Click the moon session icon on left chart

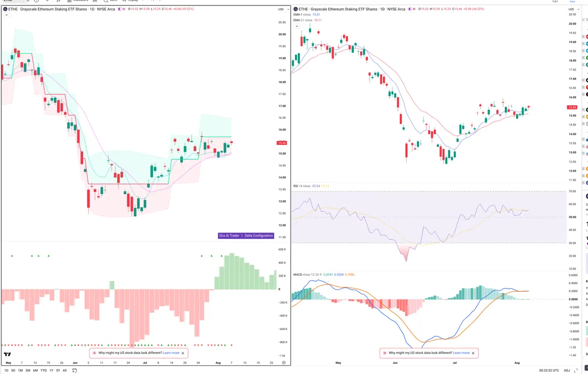point(119,9)
